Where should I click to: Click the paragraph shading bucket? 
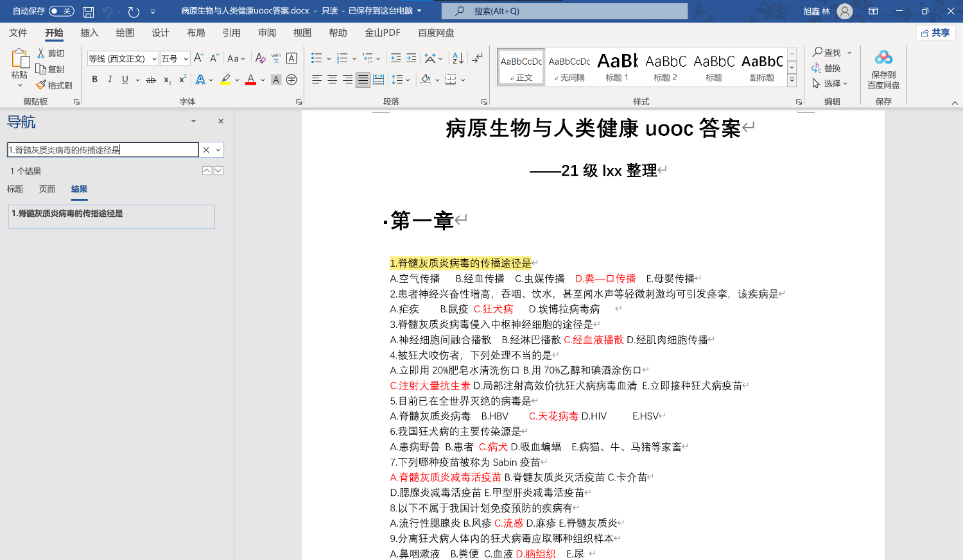(x=425, y=80)
